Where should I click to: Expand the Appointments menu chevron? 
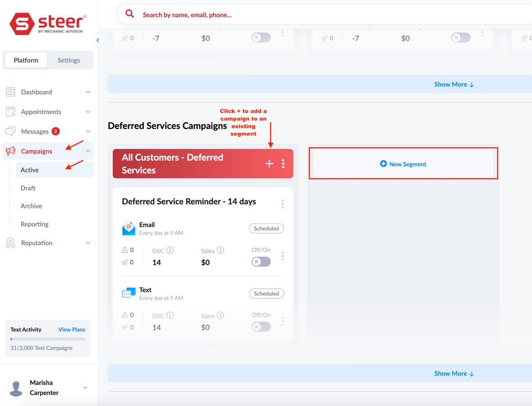tap(88, 112)
